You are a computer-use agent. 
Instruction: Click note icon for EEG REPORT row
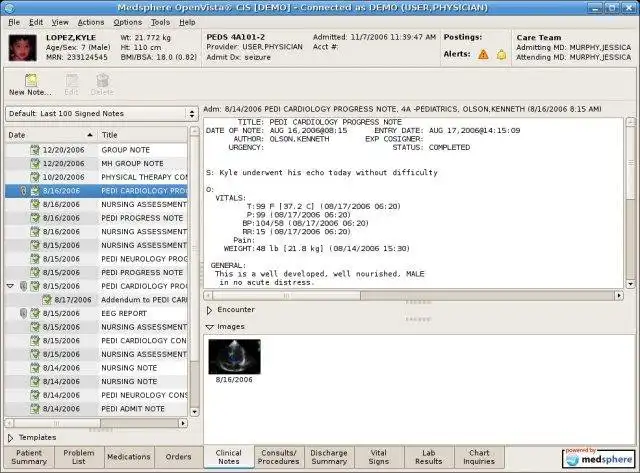(x=35, y=313)
